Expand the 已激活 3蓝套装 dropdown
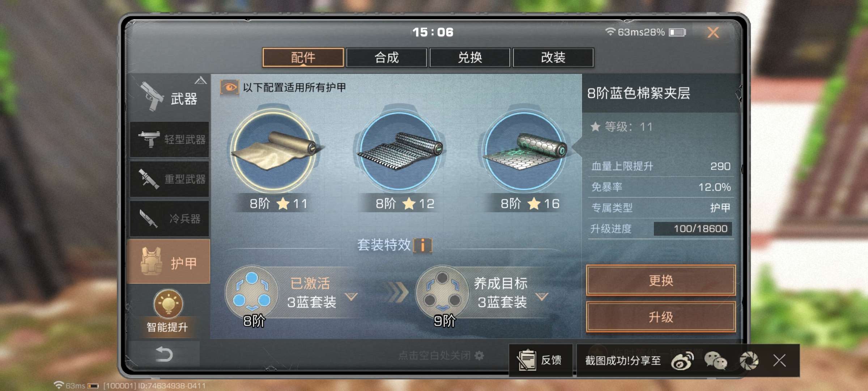Image resolution: width=868 pixels, height=391 pixels. coord(351,297)
